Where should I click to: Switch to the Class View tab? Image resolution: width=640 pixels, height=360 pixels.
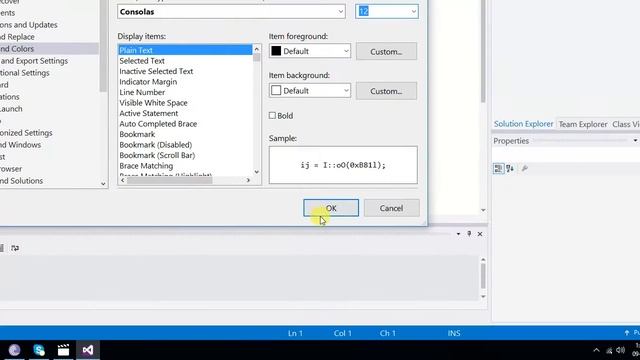[x=626, y=124]
